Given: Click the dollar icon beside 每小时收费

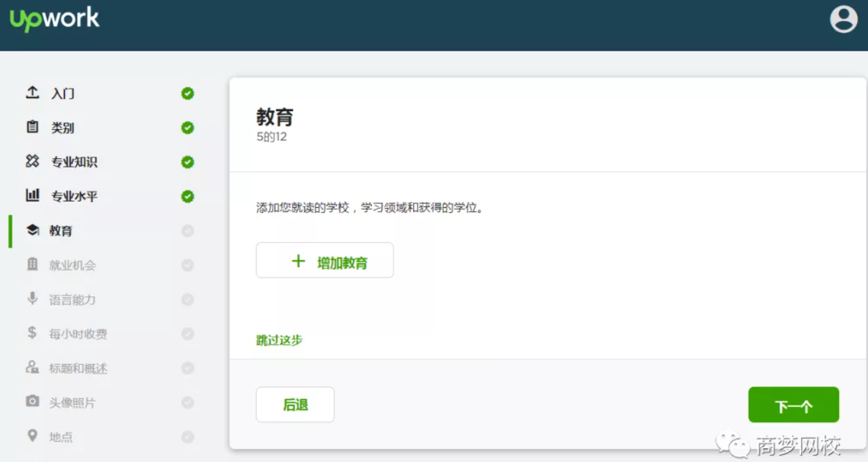Looking at the screenshot, I should click(32, 333).
